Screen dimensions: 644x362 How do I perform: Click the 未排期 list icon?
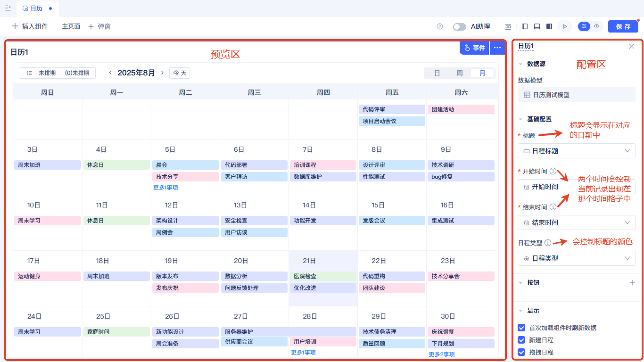[29, 73]
